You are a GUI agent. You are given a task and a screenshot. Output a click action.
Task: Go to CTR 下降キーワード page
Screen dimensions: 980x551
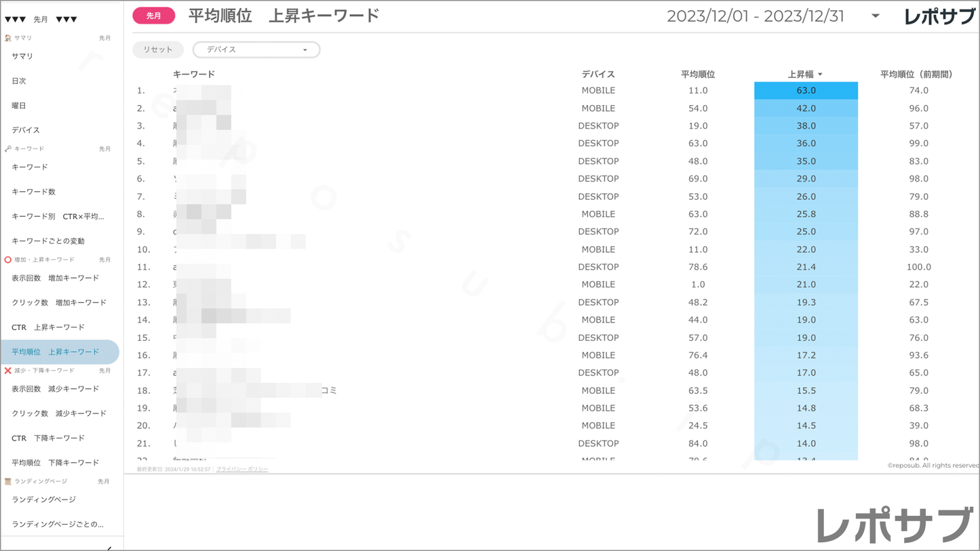48,438
